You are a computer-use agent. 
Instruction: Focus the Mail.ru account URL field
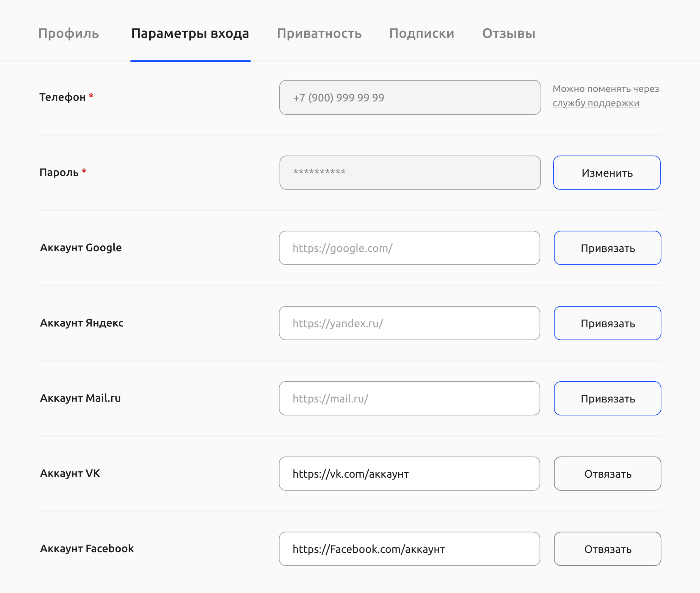[409, 399]
